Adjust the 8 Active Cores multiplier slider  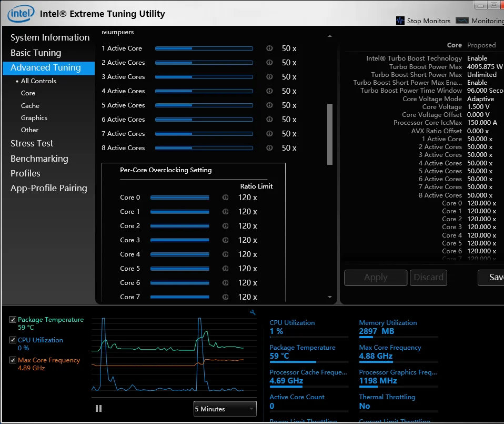204,148
